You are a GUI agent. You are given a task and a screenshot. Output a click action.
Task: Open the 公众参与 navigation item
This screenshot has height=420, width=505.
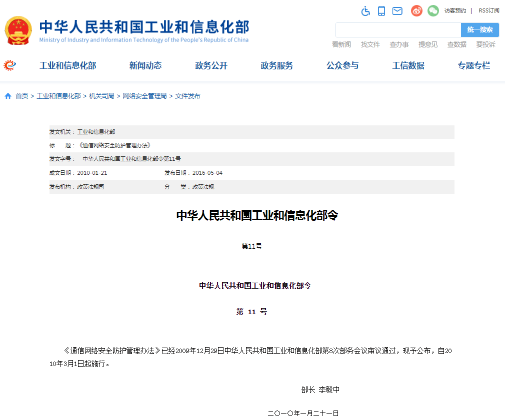[342, 65]
